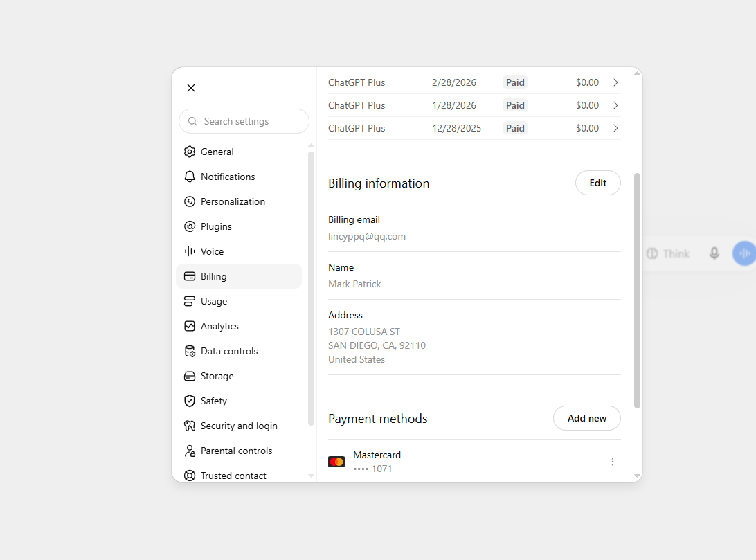
Task: Click the date 1/28/2026
Action: 453,105
